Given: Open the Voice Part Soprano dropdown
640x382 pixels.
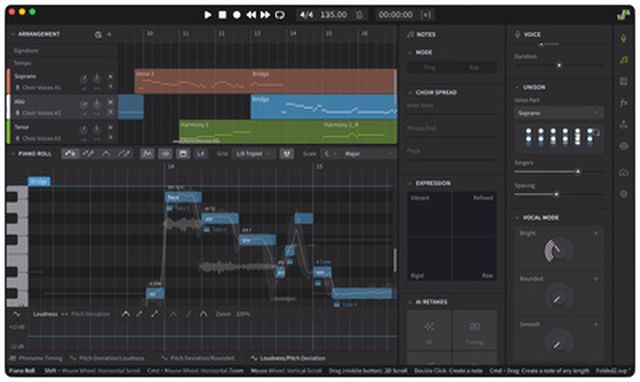Looking at the screenshot, I should pos(558,113).
